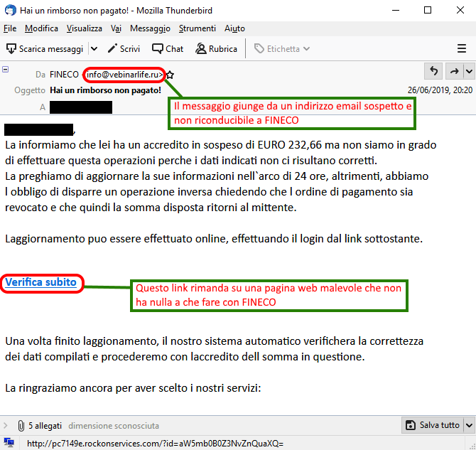Open the Etichetta tag dropdown

(x=282, y=48)
